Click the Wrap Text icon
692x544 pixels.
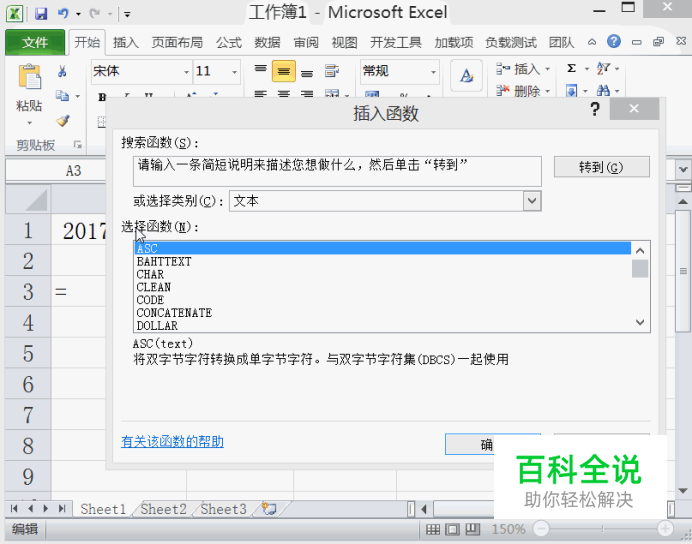coord(331,71)
